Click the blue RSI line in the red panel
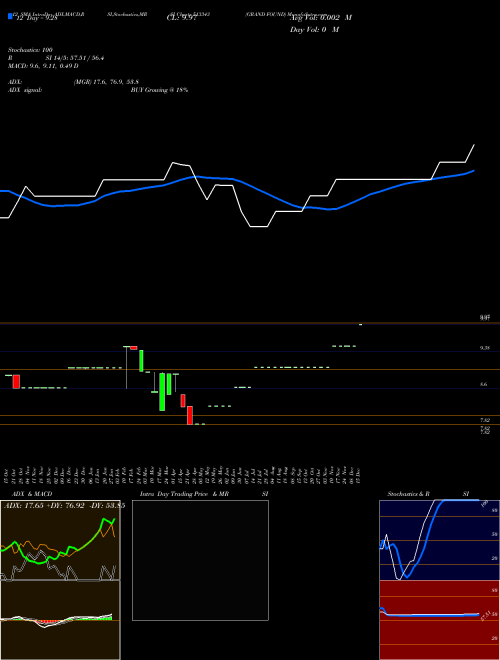Screen dimensions: 500x660 [x=429, y=614]
